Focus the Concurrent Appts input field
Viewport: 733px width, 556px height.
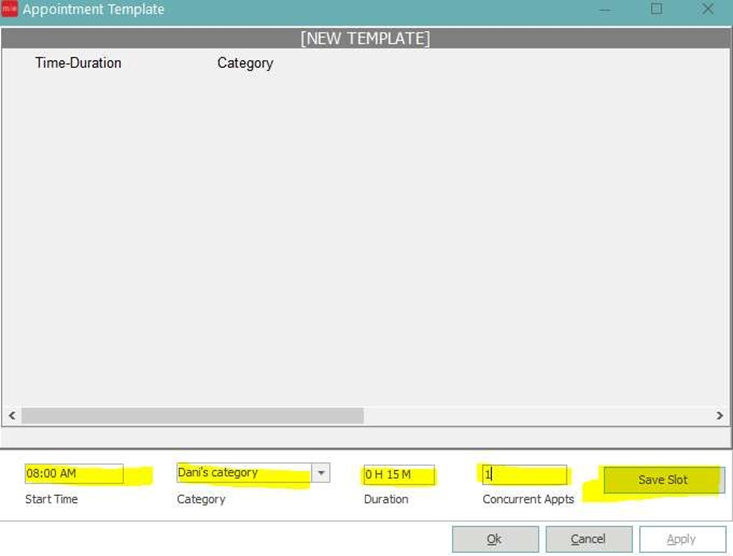click(525, 474)
